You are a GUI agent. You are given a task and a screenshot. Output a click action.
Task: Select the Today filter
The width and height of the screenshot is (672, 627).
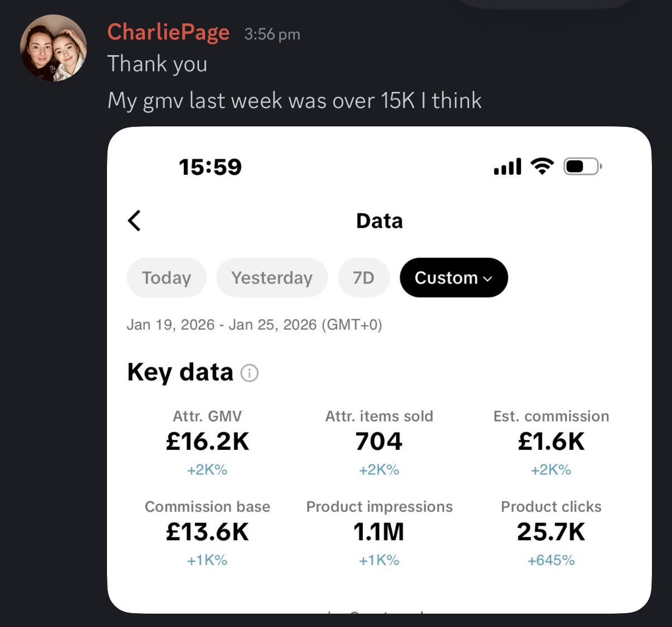(x=167, y=277)
